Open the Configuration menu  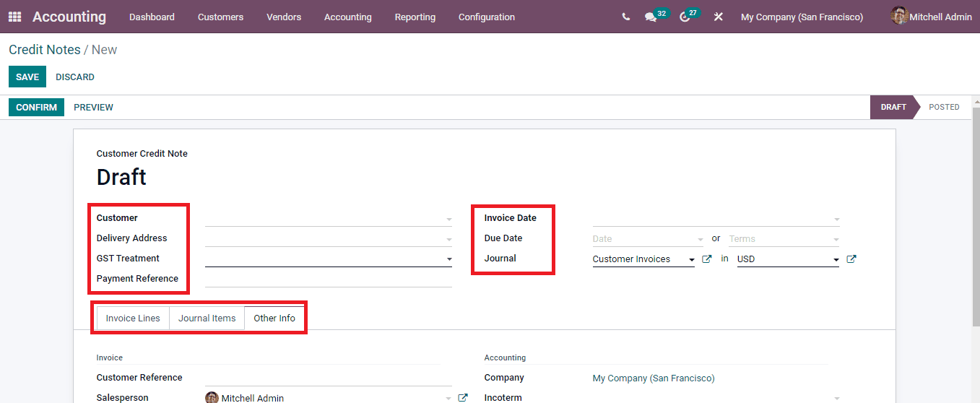[x=487, y=17]
